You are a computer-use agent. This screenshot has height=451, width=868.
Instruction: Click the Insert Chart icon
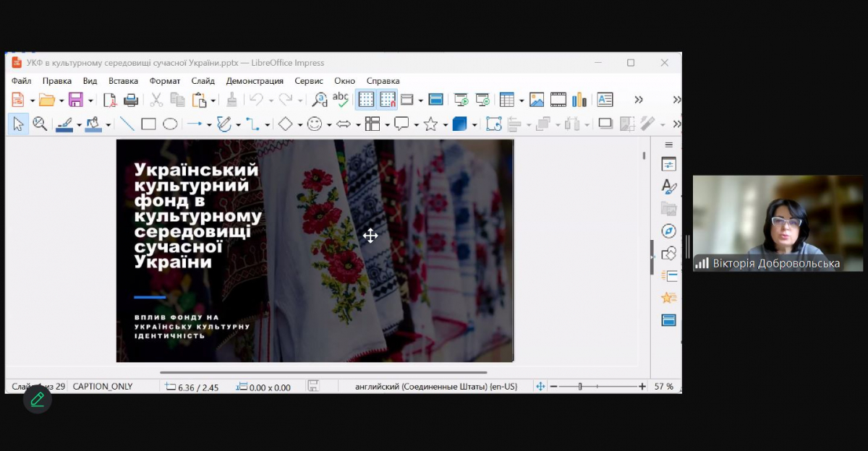(579, 100)
